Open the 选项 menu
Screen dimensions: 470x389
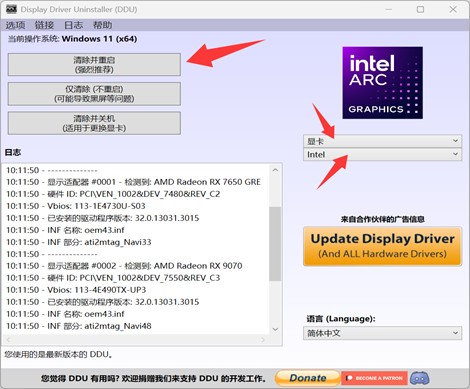pos(15,25)
